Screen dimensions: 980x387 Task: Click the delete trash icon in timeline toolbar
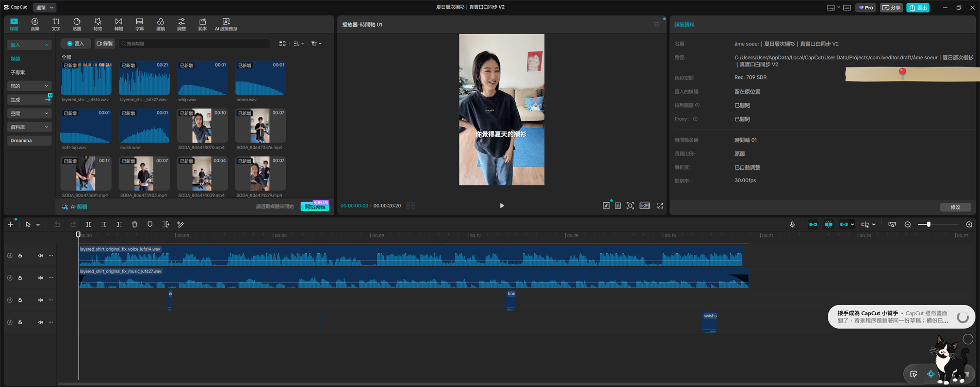pyautogui.click(x=135, y=224)
